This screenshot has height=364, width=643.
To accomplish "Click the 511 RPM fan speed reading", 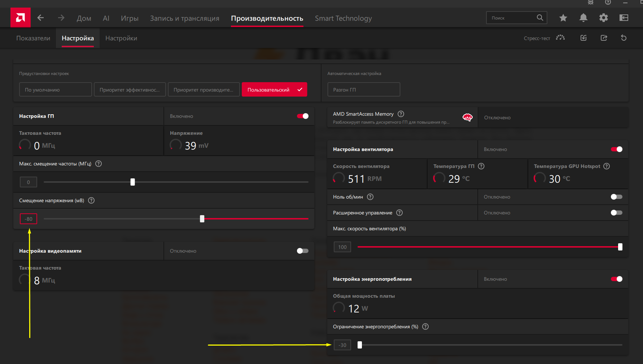I will point(365,179).
